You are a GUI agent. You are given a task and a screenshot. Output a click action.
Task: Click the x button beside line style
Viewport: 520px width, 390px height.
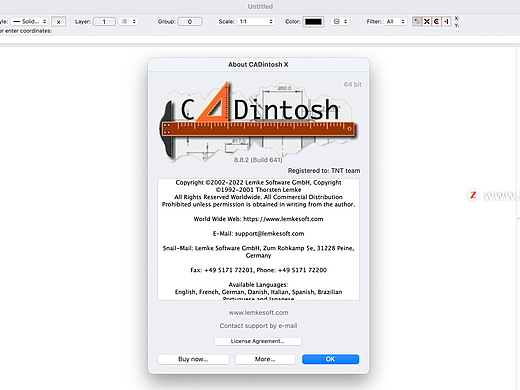(x=58, y=22)
